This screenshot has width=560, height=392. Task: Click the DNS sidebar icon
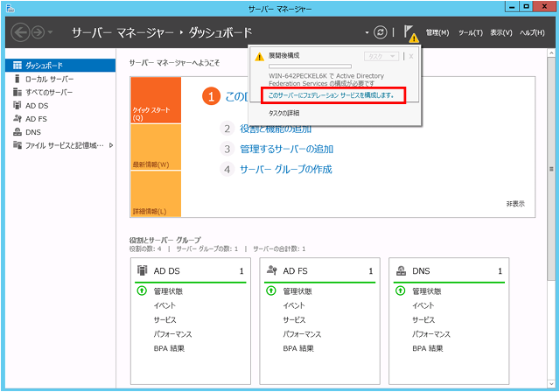pyautogui.click(x=17, y=132)
